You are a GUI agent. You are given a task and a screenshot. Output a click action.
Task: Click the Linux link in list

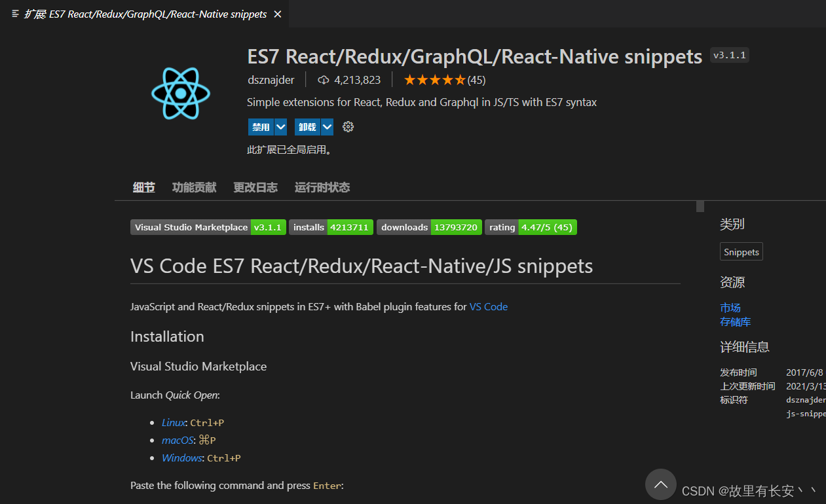click(x=174, y=423)
